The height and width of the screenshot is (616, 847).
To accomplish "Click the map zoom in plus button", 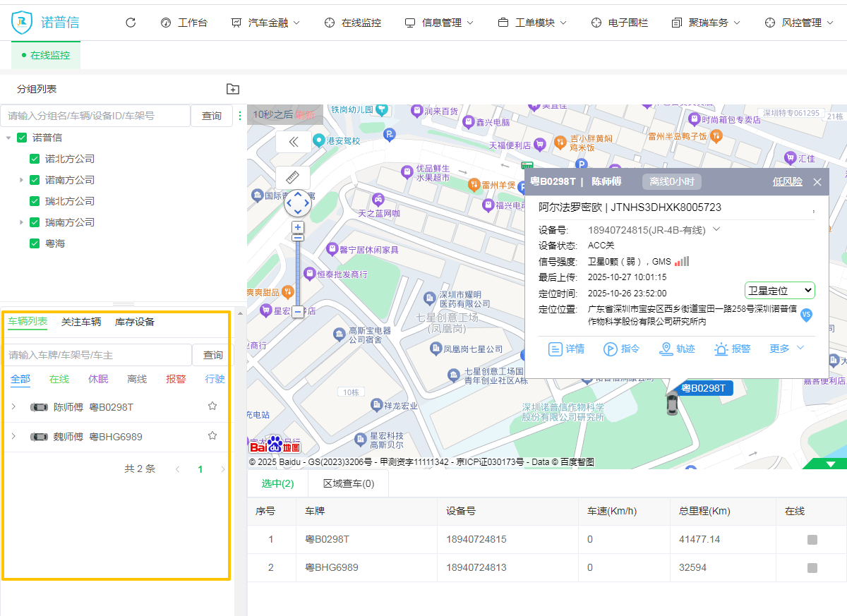I will coord(298,227).
